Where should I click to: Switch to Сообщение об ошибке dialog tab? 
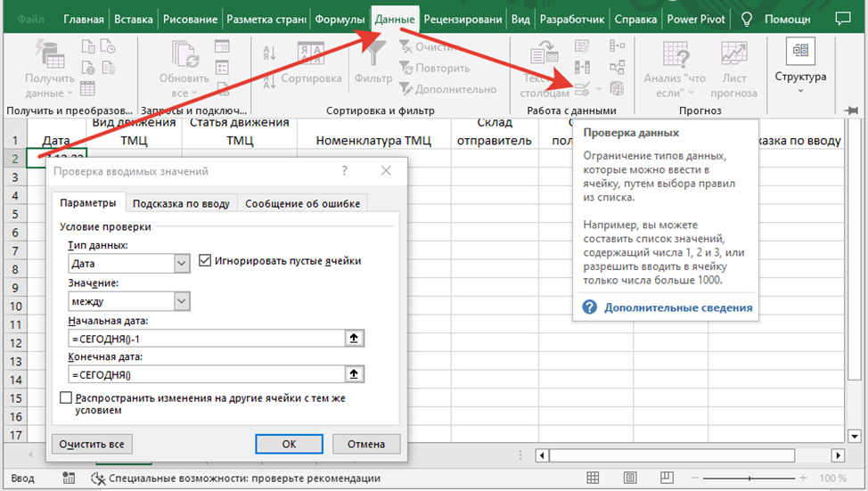click(302, 204)
